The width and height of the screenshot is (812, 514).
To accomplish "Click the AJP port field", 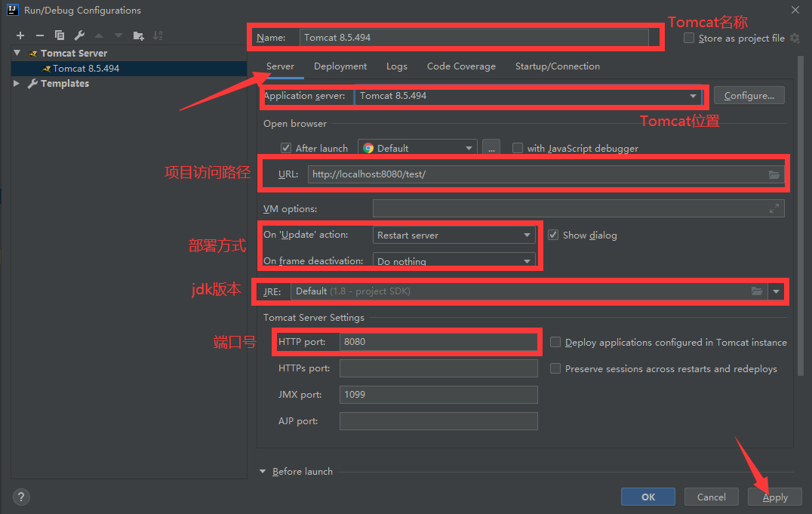I will tap(438, 421).
